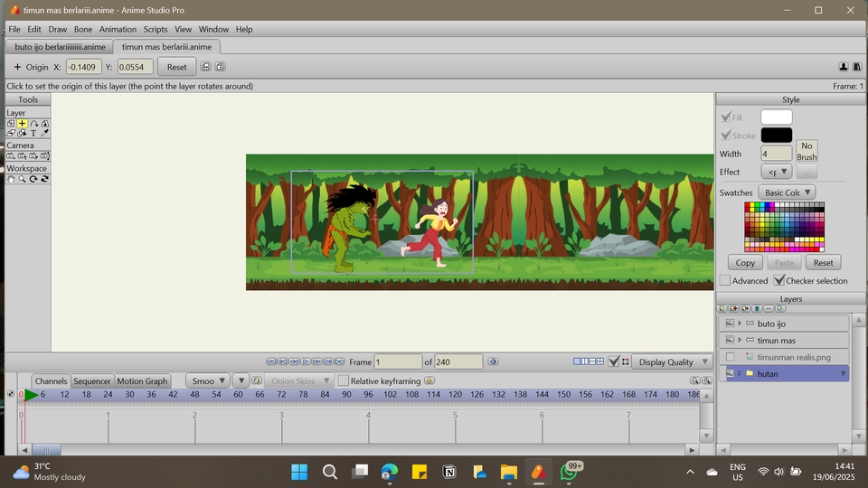Image resolution: width=868 pixels, height=488 pixels.
Task: Select the Set Origin layer tool
Action: 22,124
